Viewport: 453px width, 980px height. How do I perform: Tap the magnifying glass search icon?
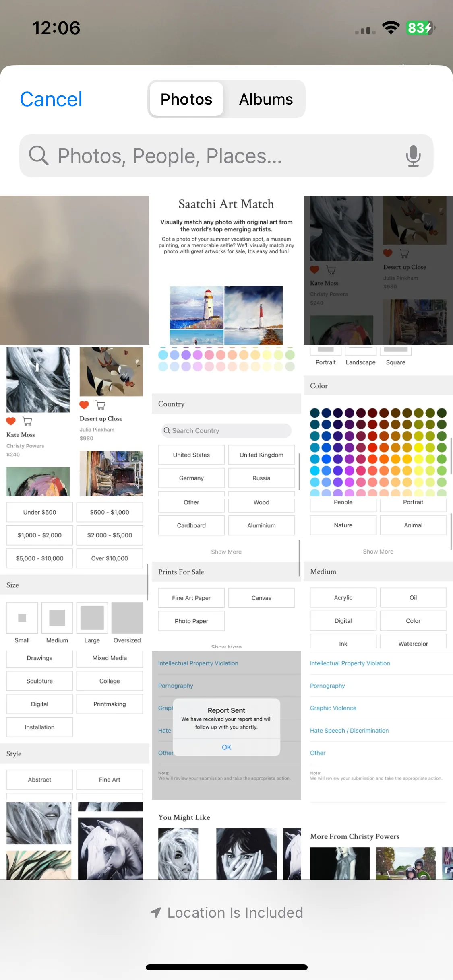(x=39, y=156)
